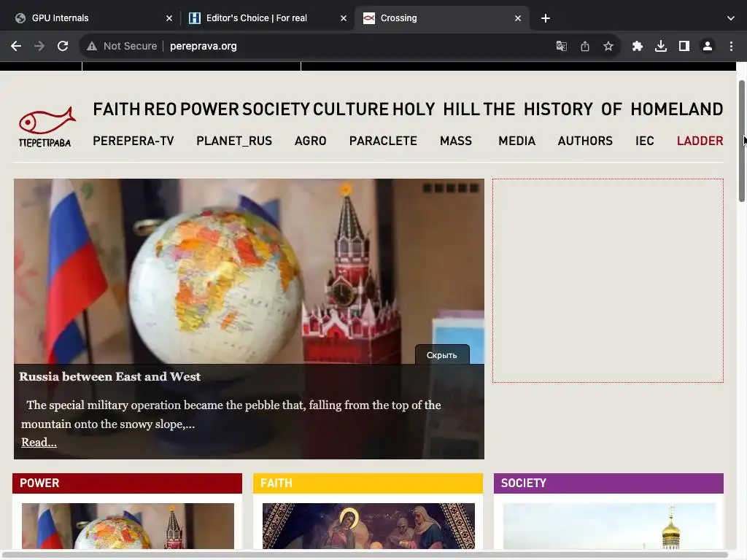Share this page via share icon
Viewport: 747px width, 560px height.
585,46
